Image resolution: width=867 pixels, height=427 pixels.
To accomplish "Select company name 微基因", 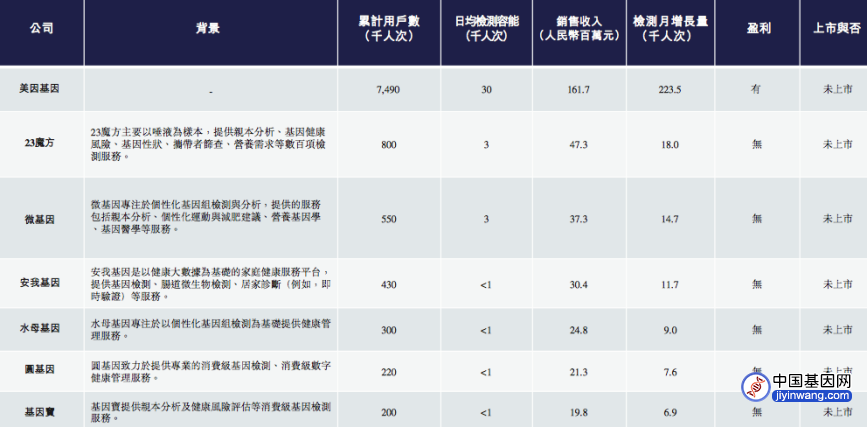I will [x=39, y=219].
